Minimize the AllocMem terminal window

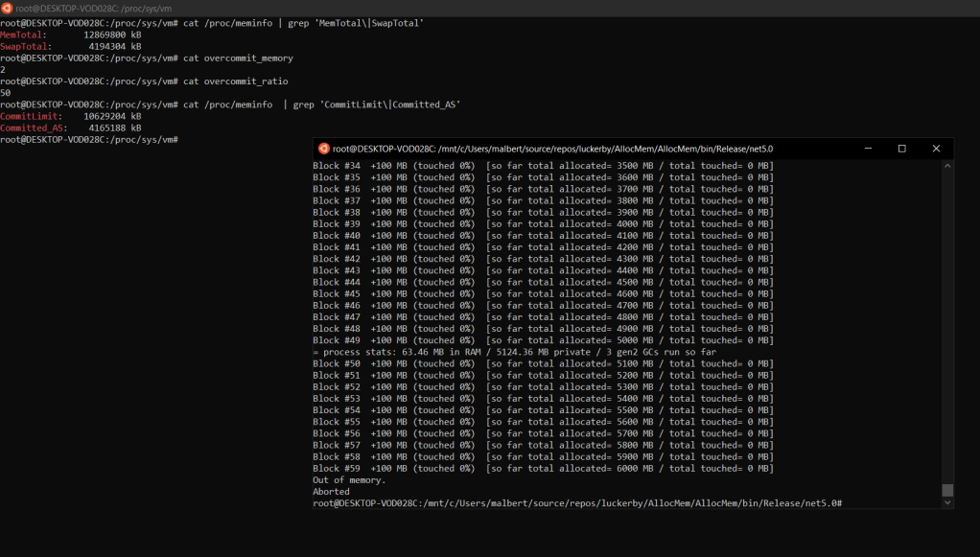[868, 149]
